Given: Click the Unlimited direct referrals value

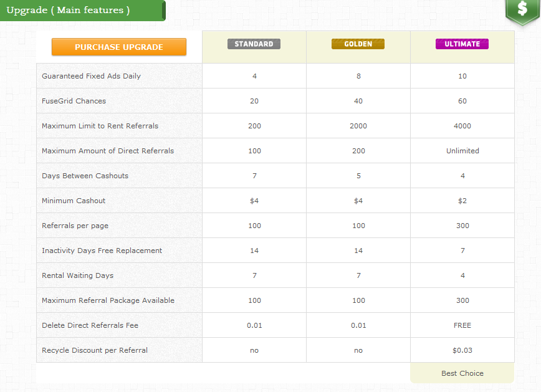Looking at the screenshot, I should (462, 151).
